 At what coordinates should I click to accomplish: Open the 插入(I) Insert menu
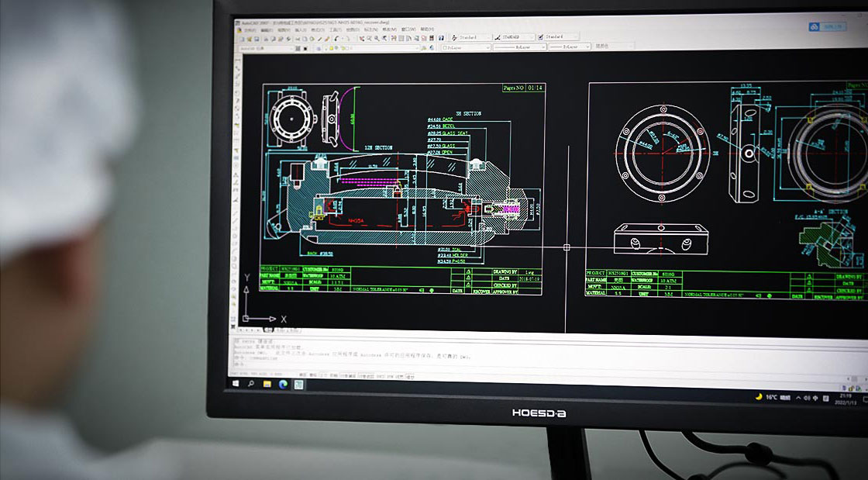coord(302,30)
